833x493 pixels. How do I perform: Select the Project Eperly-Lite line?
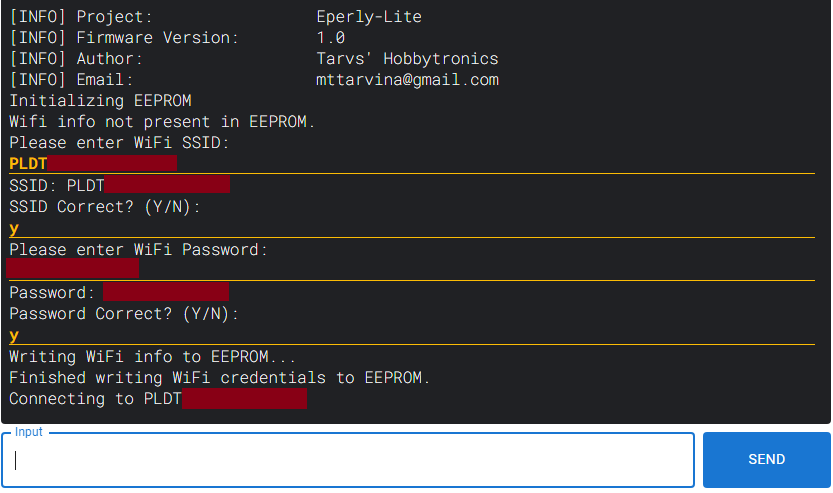click(x=216, y=16)
